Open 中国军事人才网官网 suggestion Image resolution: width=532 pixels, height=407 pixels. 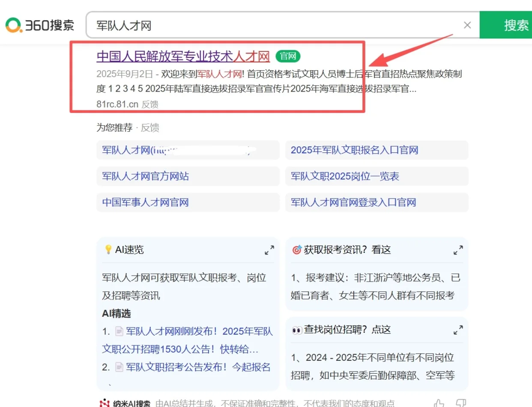pos(145,202)
